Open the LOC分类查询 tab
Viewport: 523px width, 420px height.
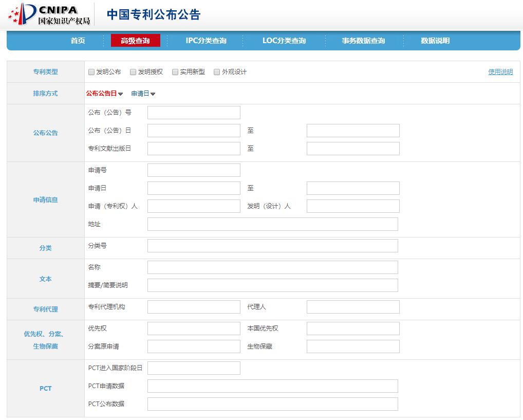click(284, 41)
